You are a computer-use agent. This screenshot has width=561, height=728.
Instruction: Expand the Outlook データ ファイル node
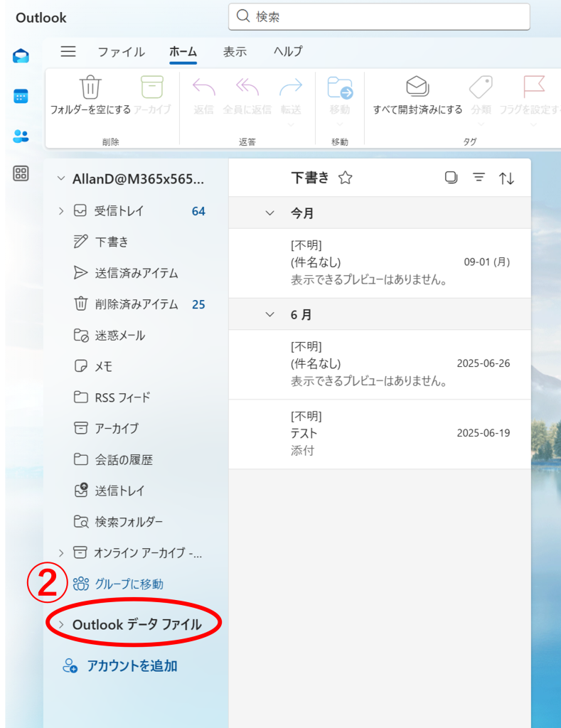point(61,624)
